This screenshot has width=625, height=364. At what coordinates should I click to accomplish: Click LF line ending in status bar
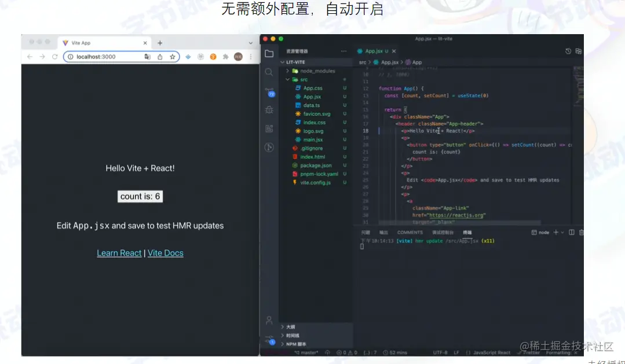point(456,352)
